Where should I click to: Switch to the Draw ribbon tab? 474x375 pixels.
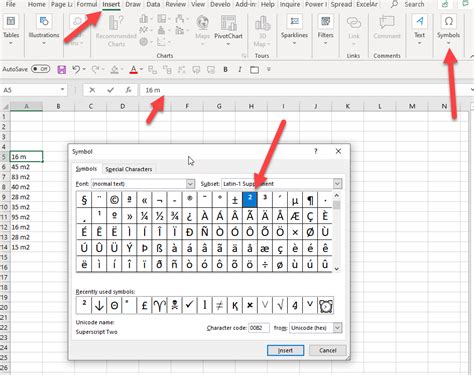pyautogui.click(x=133, y=4)
